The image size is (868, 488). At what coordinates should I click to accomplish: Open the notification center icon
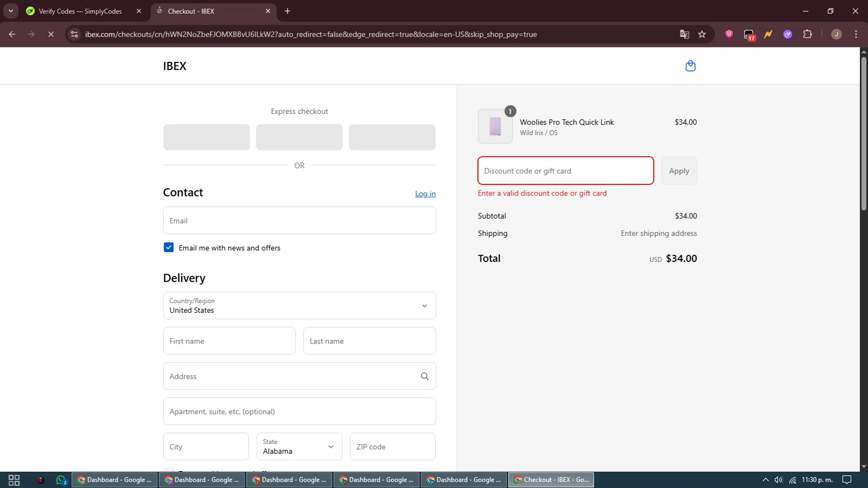coord(847,480)
